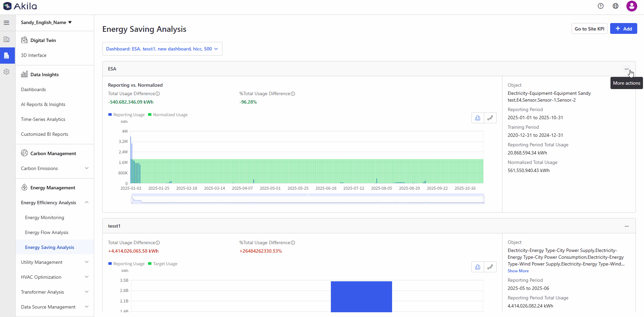Click the building icon in left rail
This screenshot has height=317, width=644.
tap(6, 39)
